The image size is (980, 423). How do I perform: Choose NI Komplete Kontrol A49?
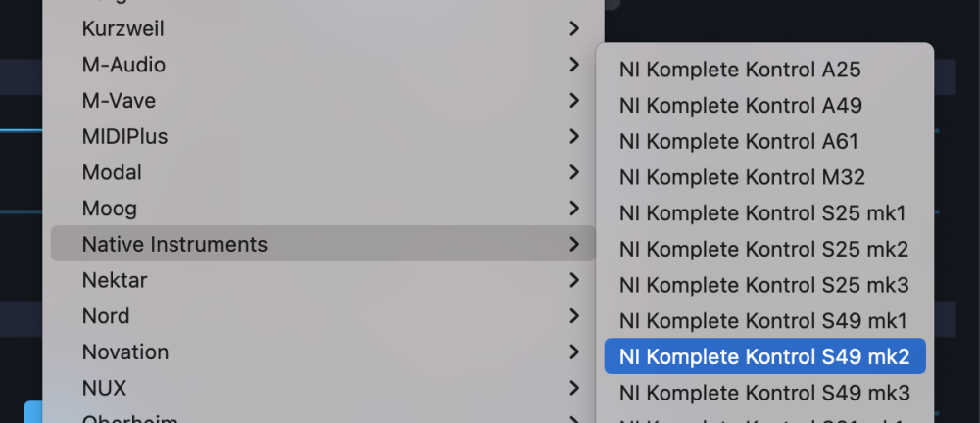pyautogui.click(x=765, y=106)
